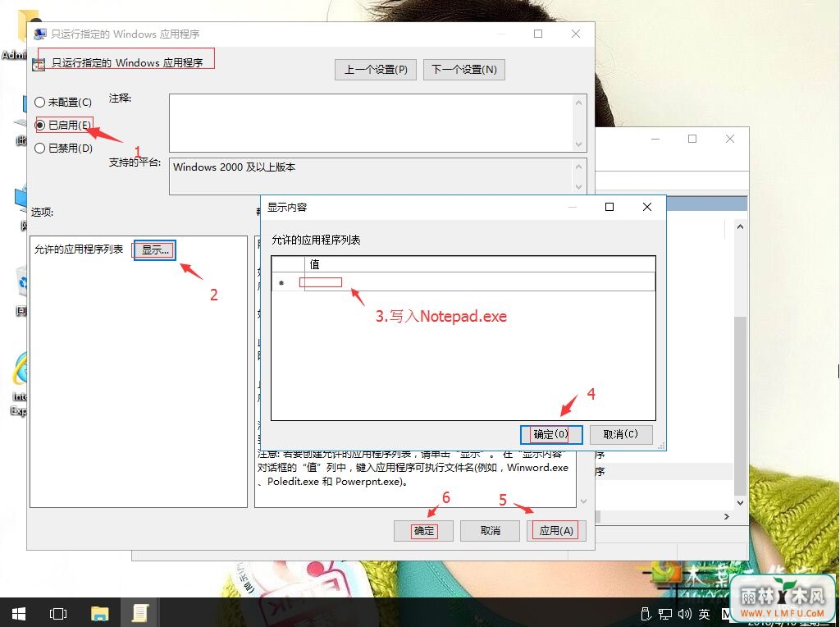Click the volume tray icon
The height and width of the screenshot is (627, 840).
[684, 614]
